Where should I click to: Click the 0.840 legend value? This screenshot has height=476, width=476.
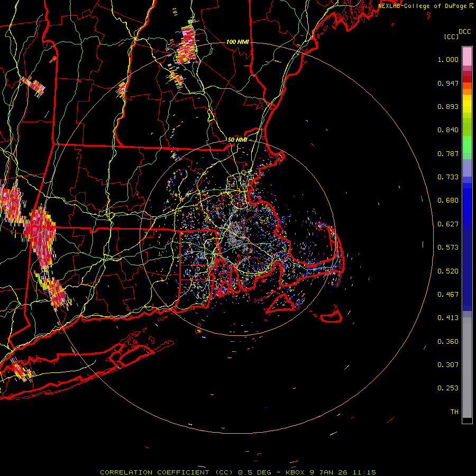pos(448,130)
